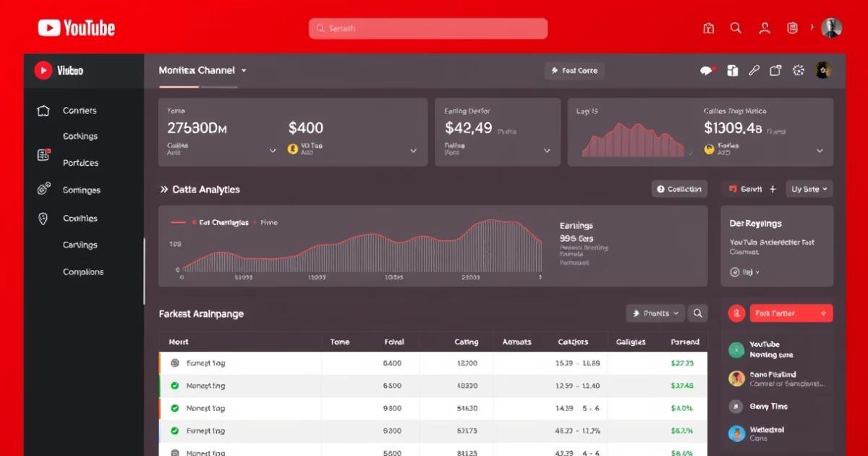Screen dimensions: 868x456
Task: Open the chat bubble notifications icon
Action: click(x=707, y=70)
